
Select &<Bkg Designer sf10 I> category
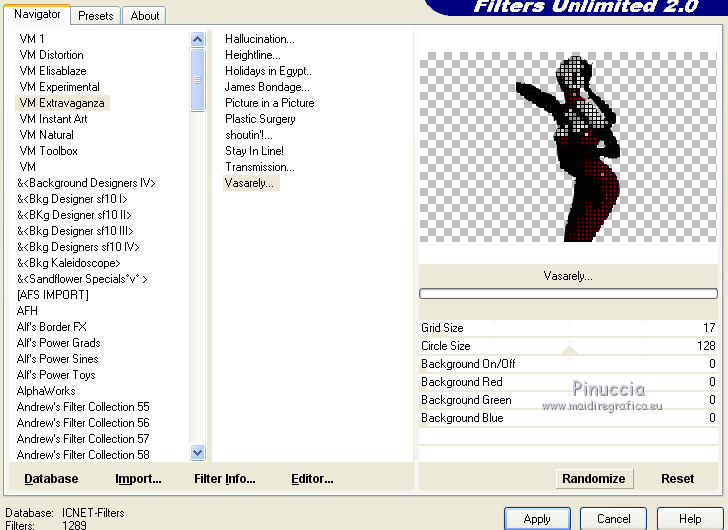[72, 199]
